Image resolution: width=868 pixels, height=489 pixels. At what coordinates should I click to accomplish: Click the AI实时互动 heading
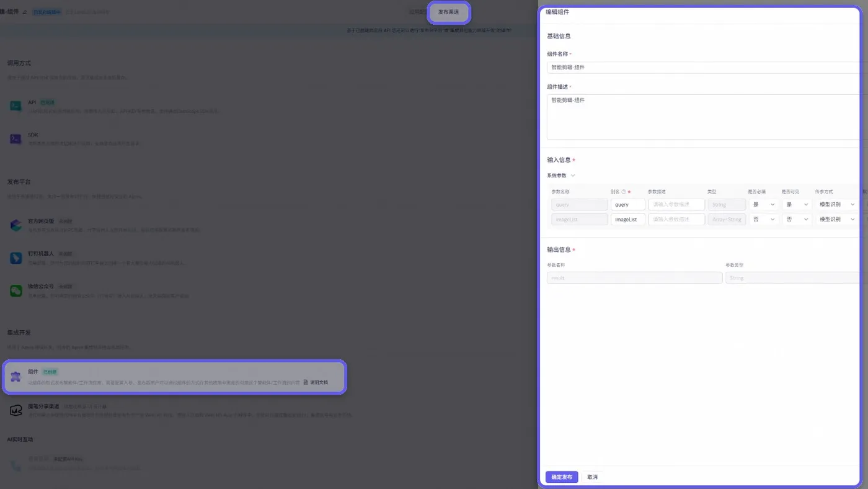click(x=20, y=439)
